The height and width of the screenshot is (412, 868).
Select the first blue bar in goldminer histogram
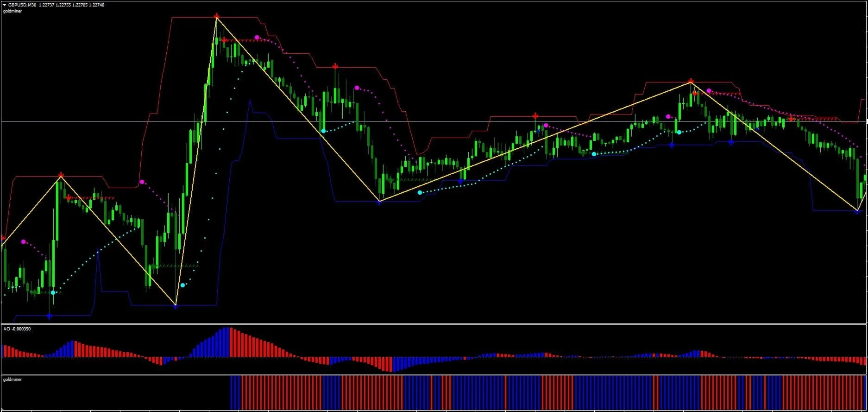pos(232,392)
